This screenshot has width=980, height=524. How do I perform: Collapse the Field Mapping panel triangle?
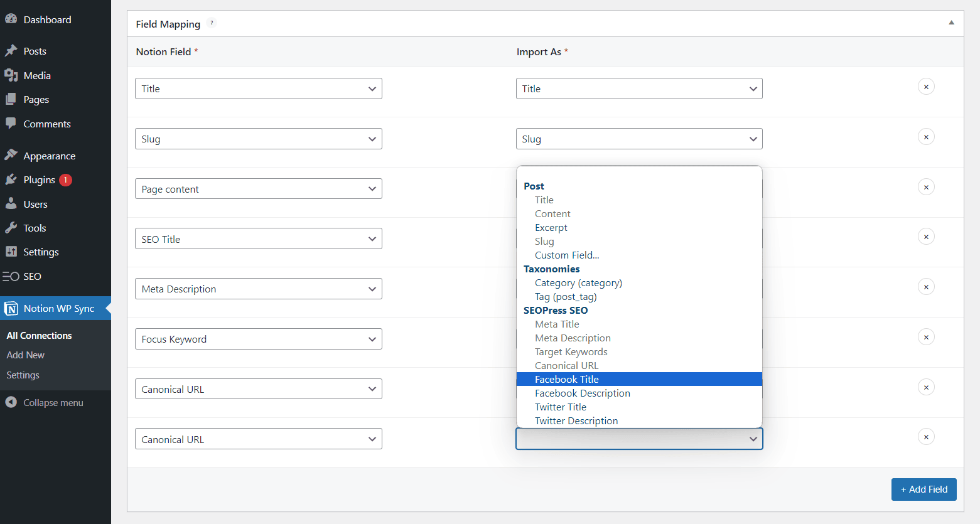pos(951,23)
